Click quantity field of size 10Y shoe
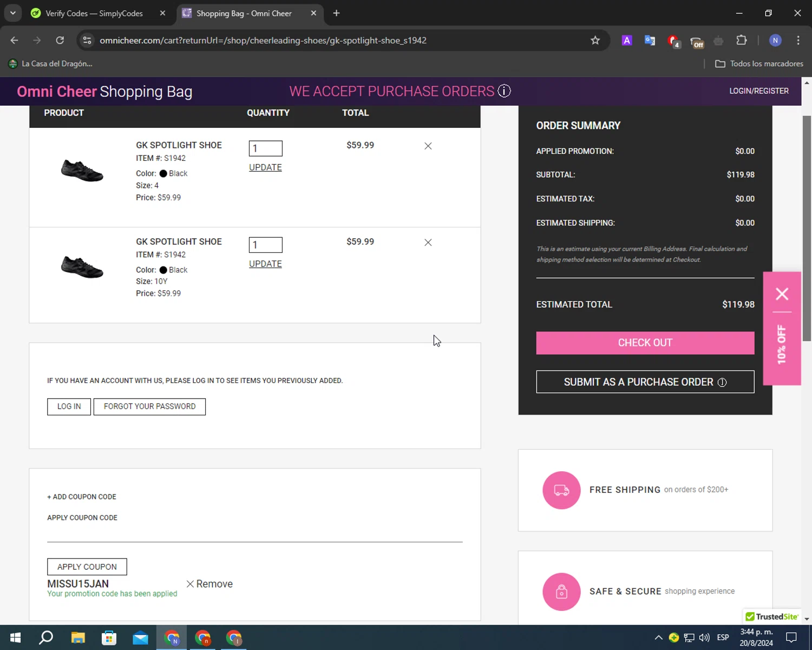This screenshot has height=650, width=812. coord(265,245)
